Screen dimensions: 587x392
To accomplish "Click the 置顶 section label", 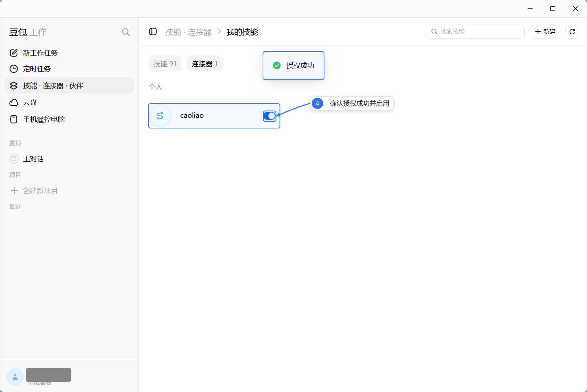I will (15, 143).
